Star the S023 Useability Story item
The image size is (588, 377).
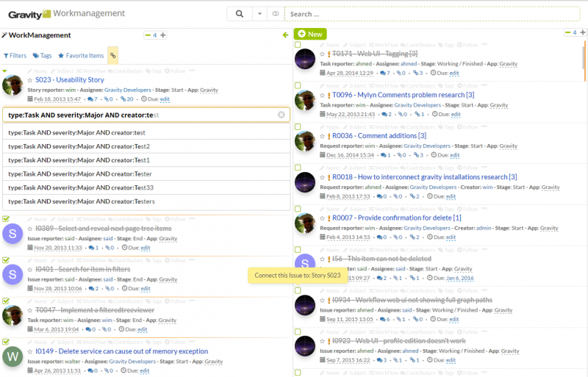point(30,79)
